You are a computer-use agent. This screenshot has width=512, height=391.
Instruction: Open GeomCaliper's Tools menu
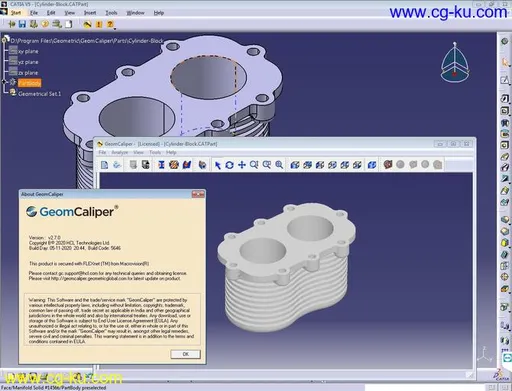point(155,152)
